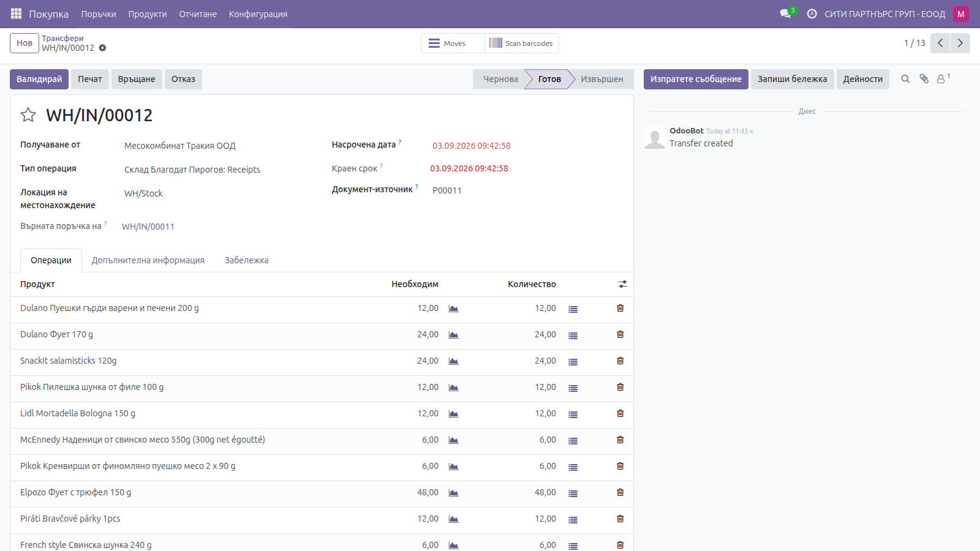Open the Продукти menu
980x551 pixels.
(x=148, y=14)
